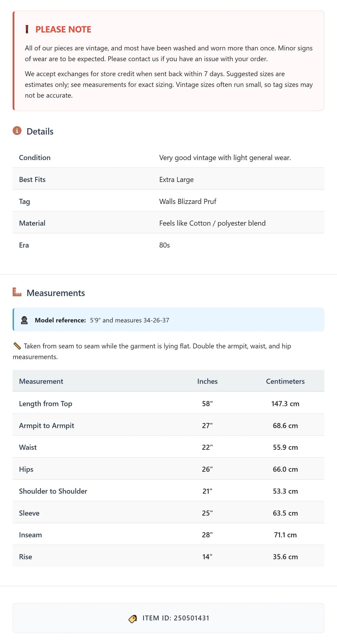Click the Measurements ruler icon

pyautogui.click(x=17, y=292)
